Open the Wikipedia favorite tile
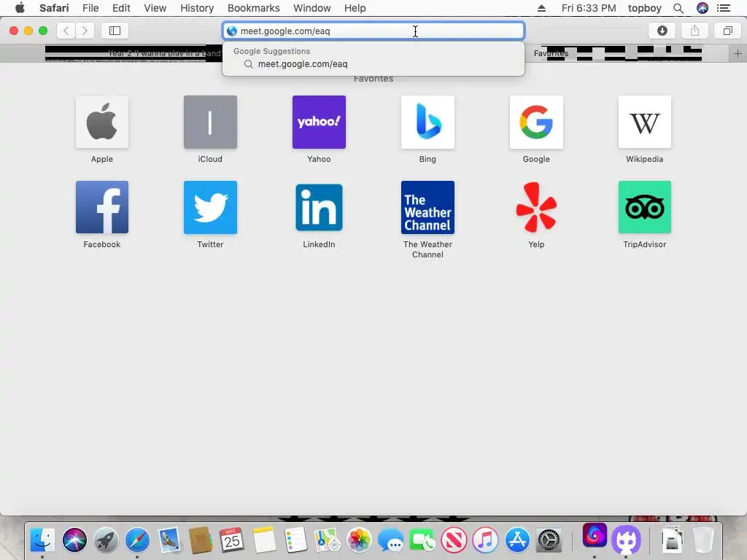This screenshot has width=747, height=560. coord(645,122)
